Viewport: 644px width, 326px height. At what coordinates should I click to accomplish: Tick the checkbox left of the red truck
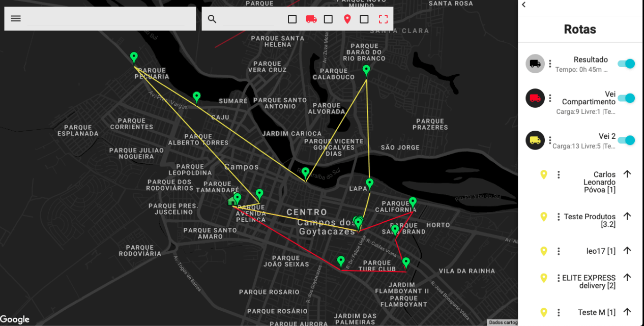(292, 19)
